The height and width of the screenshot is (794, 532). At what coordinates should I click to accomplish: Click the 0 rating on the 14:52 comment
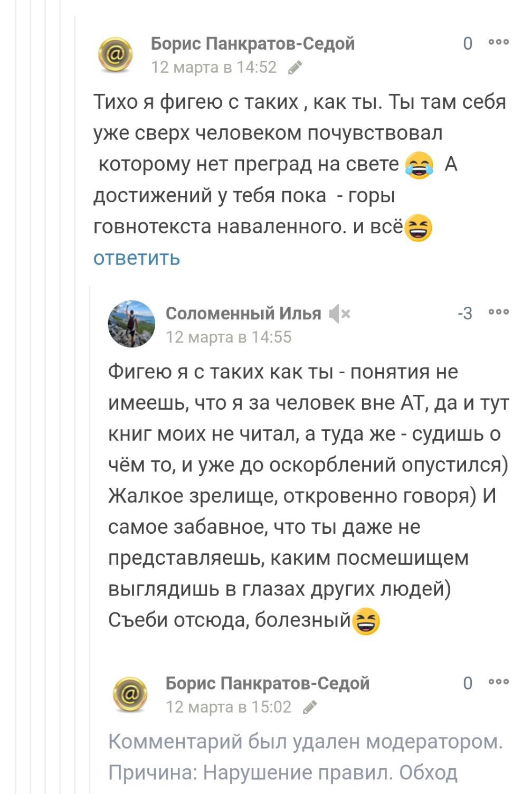pyautogui.click(x=468, y=43)
